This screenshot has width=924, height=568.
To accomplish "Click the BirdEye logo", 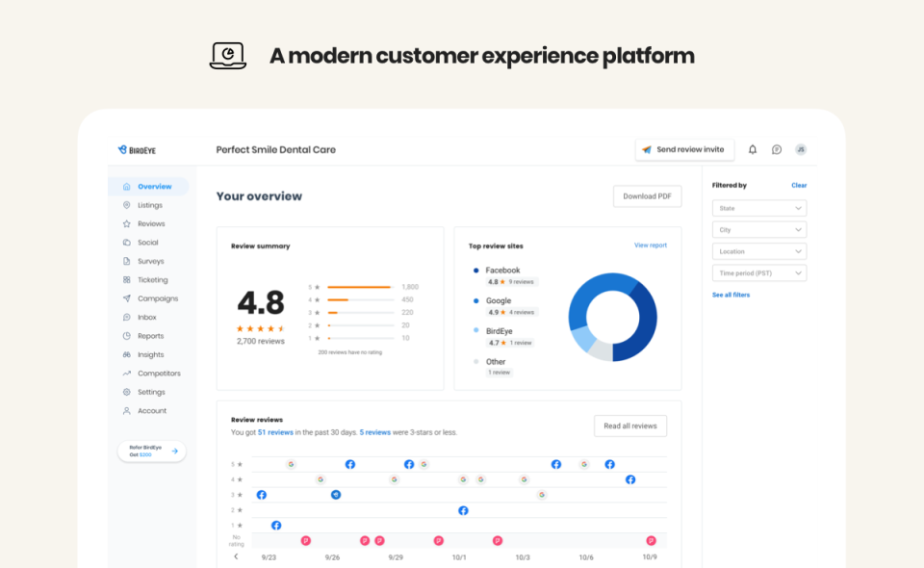I will (137, 149).
